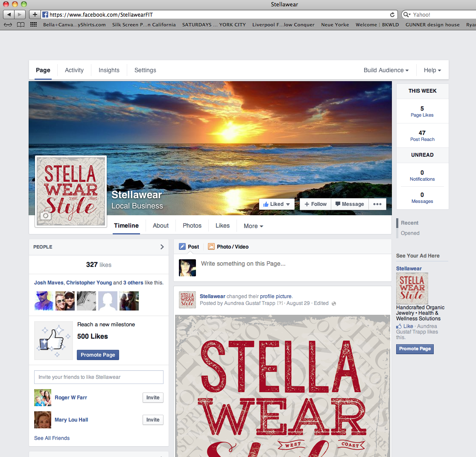Show bookmarks book icon

click(20, 25)
